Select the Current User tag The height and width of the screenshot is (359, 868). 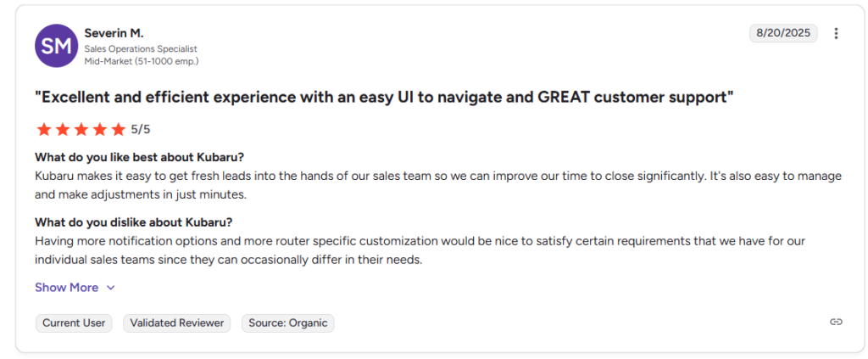point(74,323)
